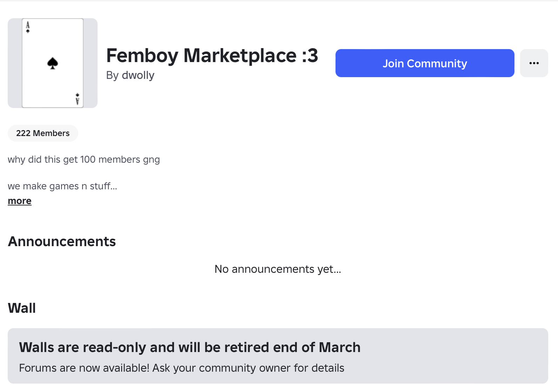
Task: Select the Announcements section heading
Action: tap(62, 242)
